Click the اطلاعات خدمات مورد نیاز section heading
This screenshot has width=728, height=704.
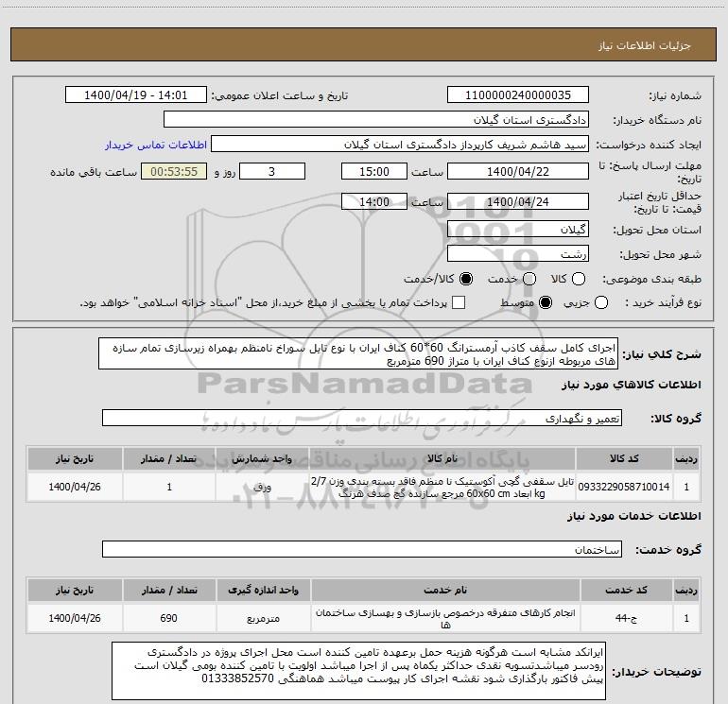(634, 516)
